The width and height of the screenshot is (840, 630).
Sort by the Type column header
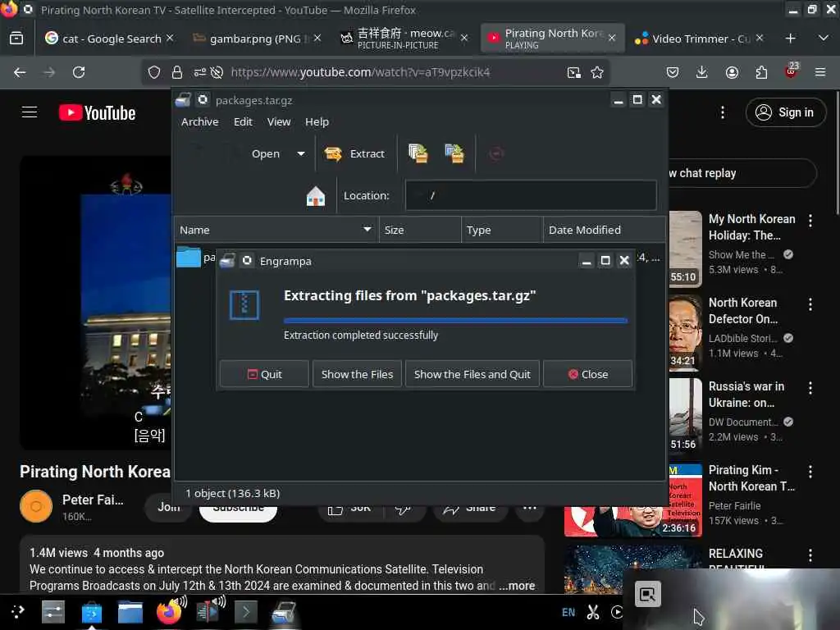click(x=502, y=230)
